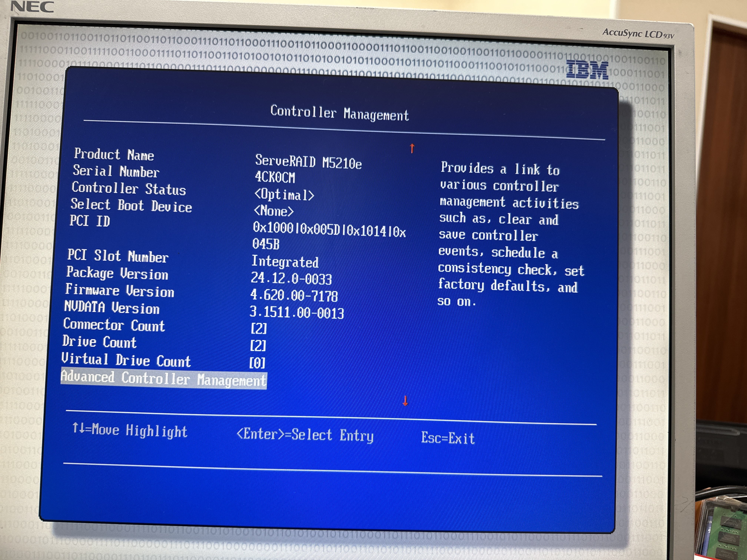Click the NEC logo on monitor bezel
The width and height of the screenshot is (747, 560).
pyautogui.click(x=32, y=7)
